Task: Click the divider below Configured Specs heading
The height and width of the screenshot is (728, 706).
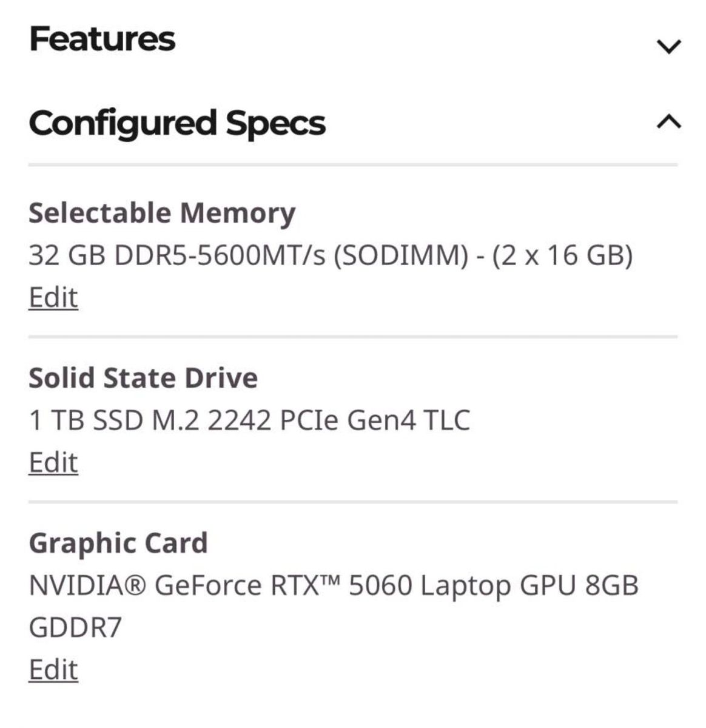Action: click(353, 164)
